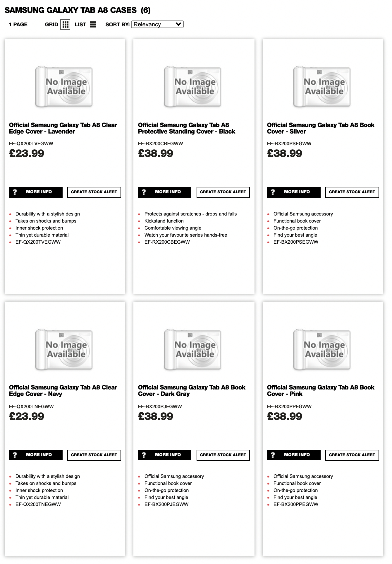
Task: Click question mark icon for Lavender cover
Action: point(15,192)
